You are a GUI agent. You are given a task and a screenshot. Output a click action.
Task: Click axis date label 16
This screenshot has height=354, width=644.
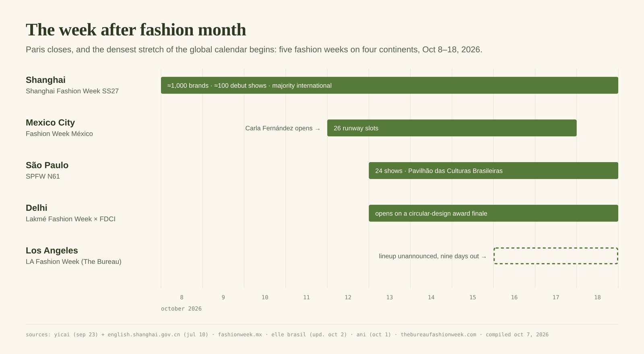click(514, 297)
